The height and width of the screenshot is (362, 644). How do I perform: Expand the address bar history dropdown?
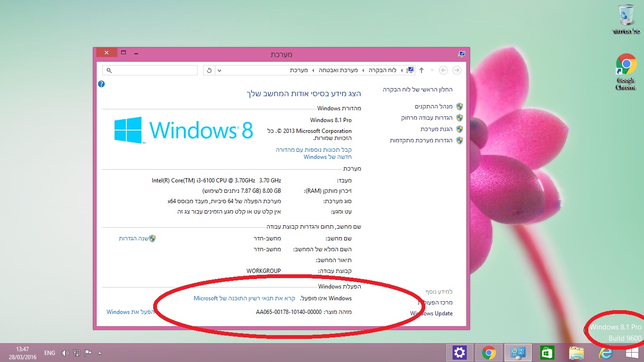219,70
